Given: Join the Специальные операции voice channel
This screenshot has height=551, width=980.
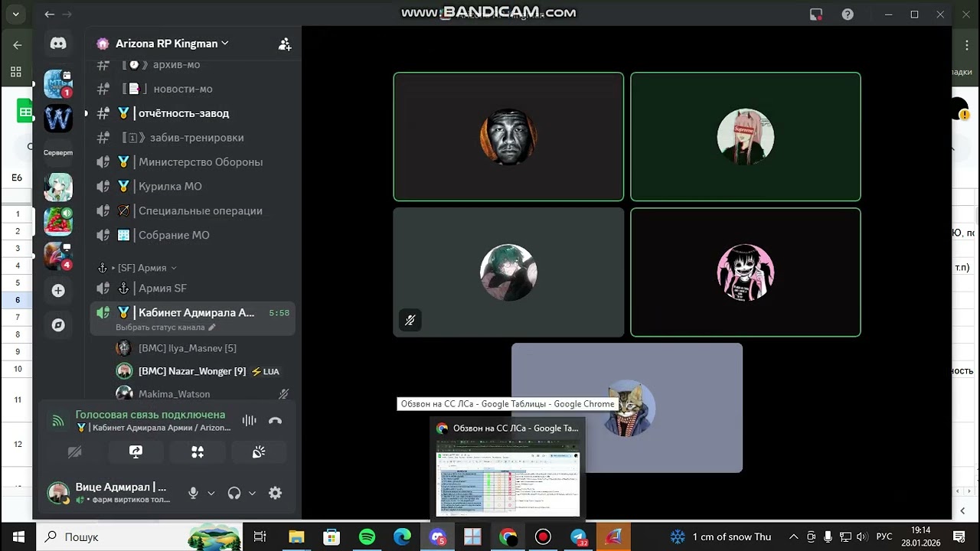Looking at the screenshot, I should tap(192, 211).
